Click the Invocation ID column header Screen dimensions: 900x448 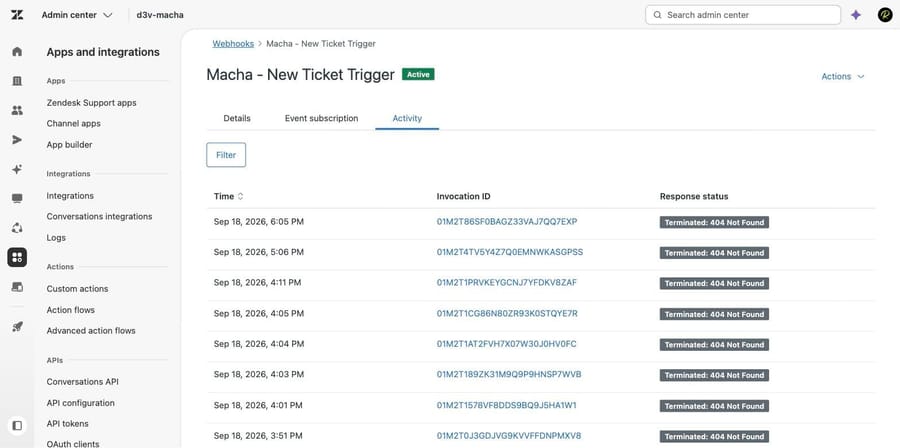(x=463, y=196)
